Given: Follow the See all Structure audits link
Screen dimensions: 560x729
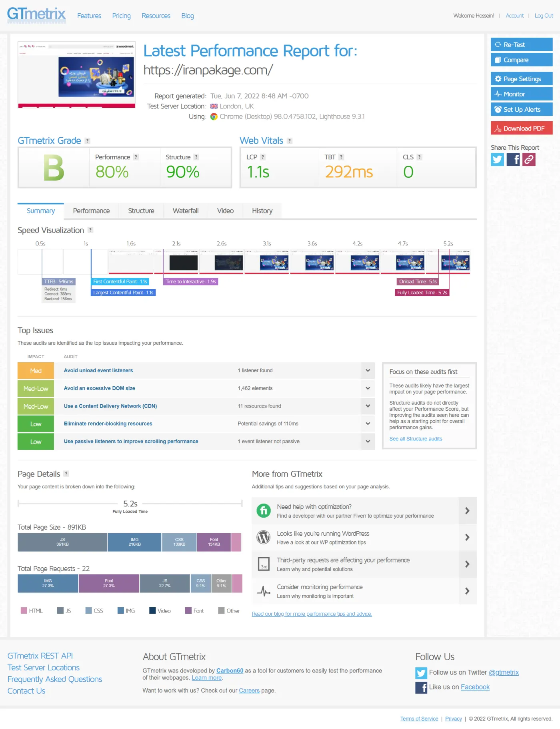Looking at the screenshot, I should tap(416, 439).
